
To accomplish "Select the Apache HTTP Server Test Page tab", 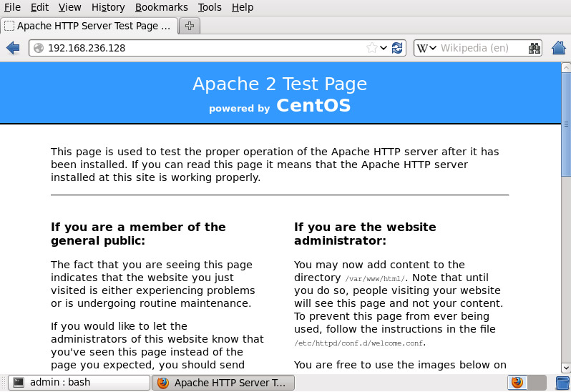I will (89, 26).
